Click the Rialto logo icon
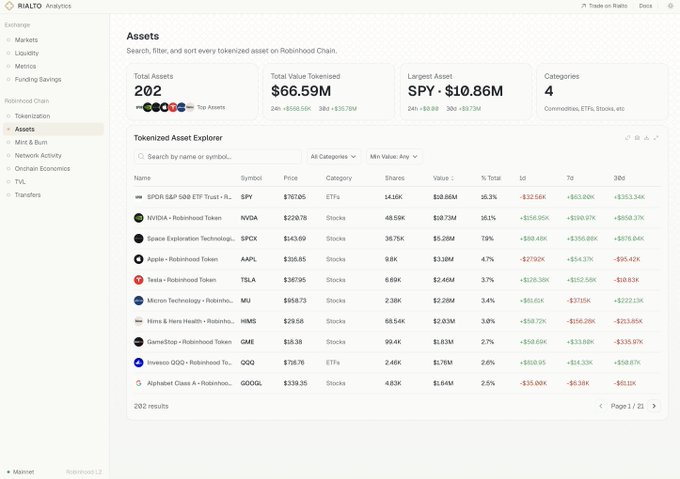 [9, 6]
